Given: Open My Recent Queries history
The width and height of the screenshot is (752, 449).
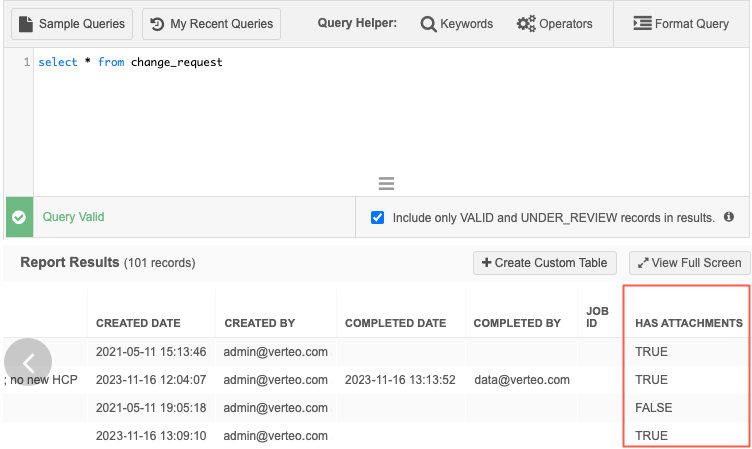Looking at the screenshot, I should [x=212, y=23].
